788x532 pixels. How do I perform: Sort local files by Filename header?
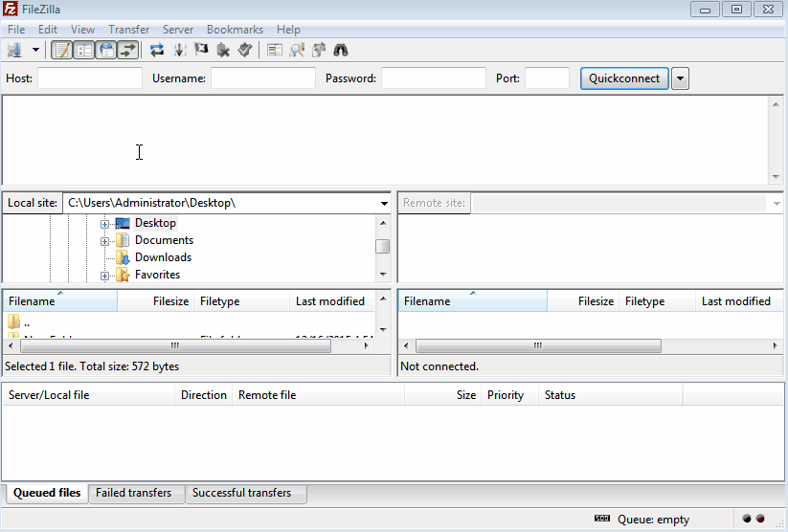60,300
